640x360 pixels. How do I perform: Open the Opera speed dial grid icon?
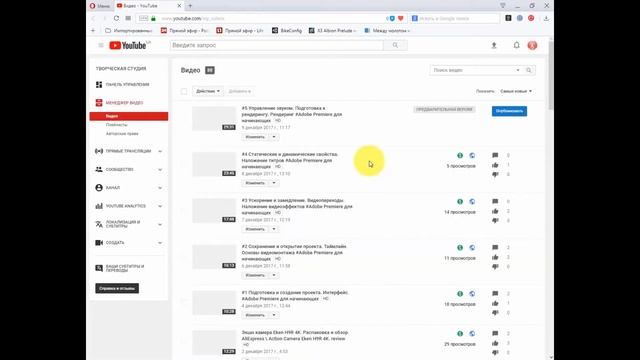pyautogui.click(x=128, y=18)
